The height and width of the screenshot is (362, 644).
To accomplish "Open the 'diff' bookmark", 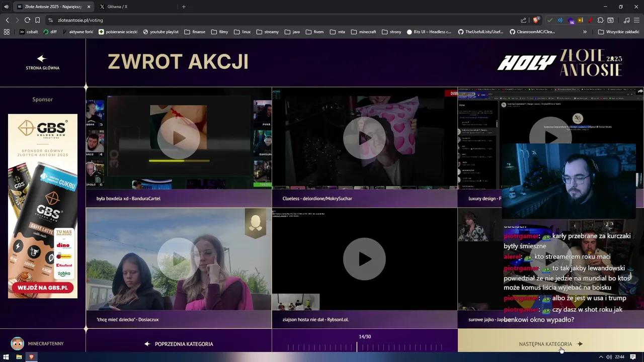I will click(x=50, y=32).
